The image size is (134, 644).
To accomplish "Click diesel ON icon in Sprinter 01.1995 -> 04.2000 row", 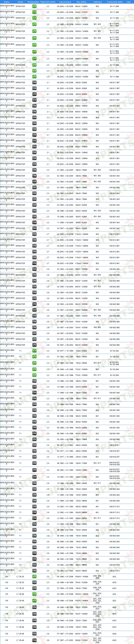I will coord(34,170).
